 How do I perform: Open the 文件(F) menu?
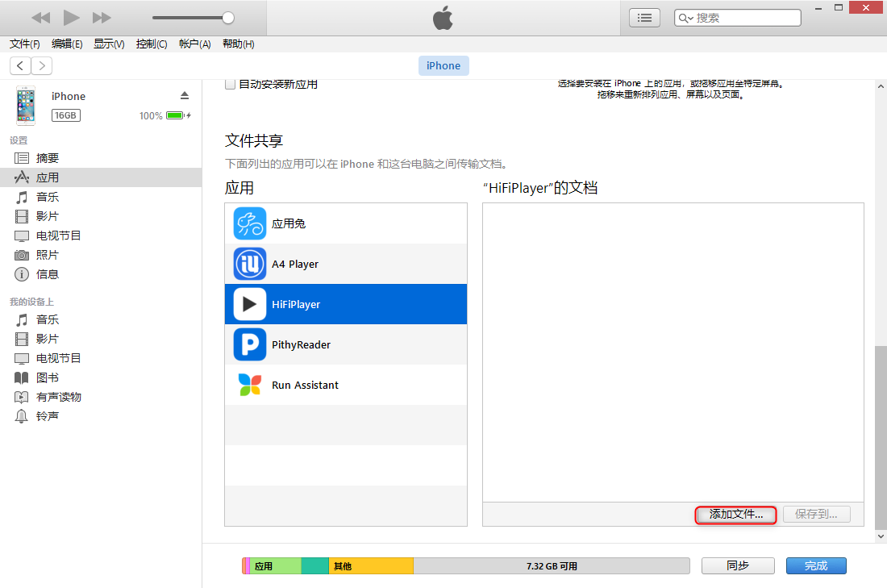coord(25,44)
